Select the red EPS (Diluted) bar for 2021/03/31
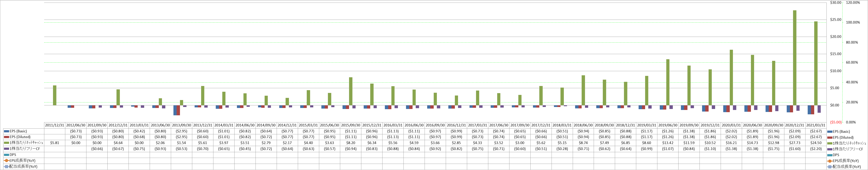Screen dimensions: 868x170 [x=812, y=110]
